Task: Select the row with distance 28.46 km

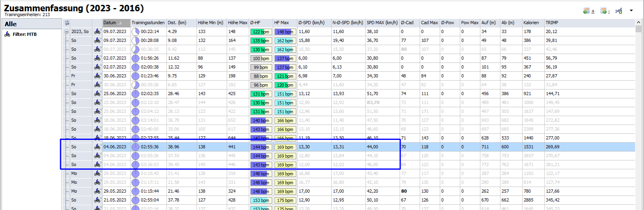Action: pos(173,94)
